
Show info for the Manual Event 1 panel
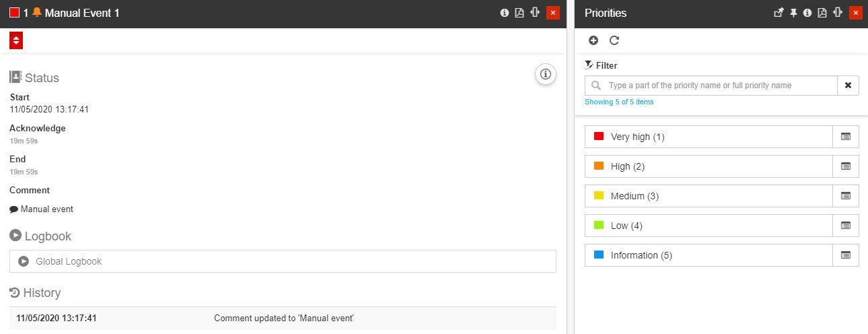point(505,13)
